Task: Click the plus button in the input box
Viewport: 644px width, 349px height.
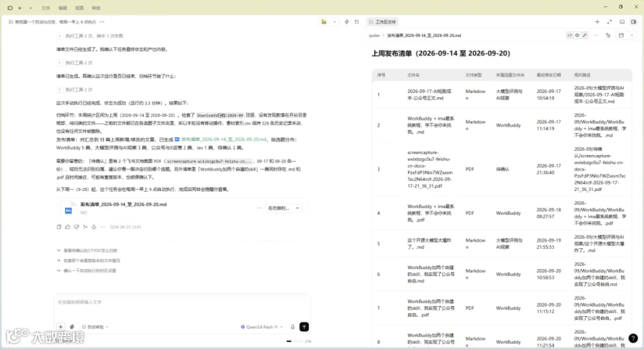Action: point(60,327)
